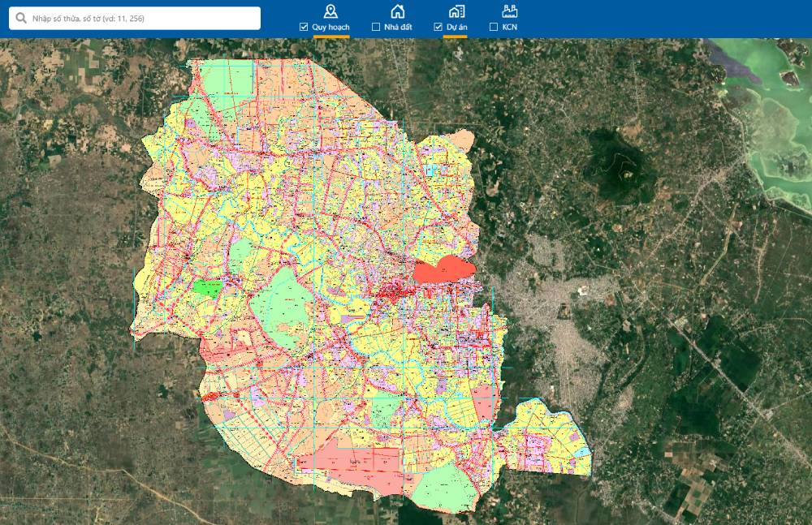This screenshot has height=525, width=812.
Task: Tick the KCN checkbox
Action: 494,27
